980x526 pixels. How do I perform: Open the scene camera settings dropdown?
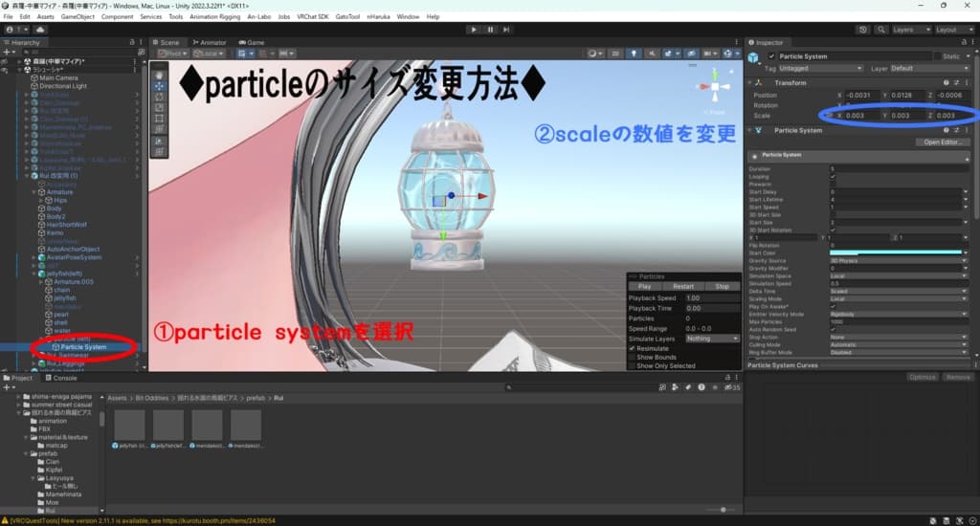point(710,54)
